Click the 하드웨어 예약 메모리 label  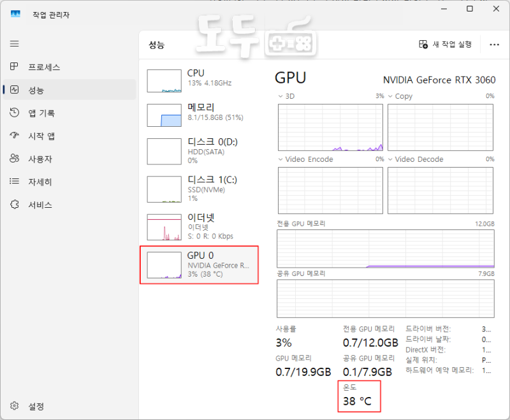[x=439, y=370]
